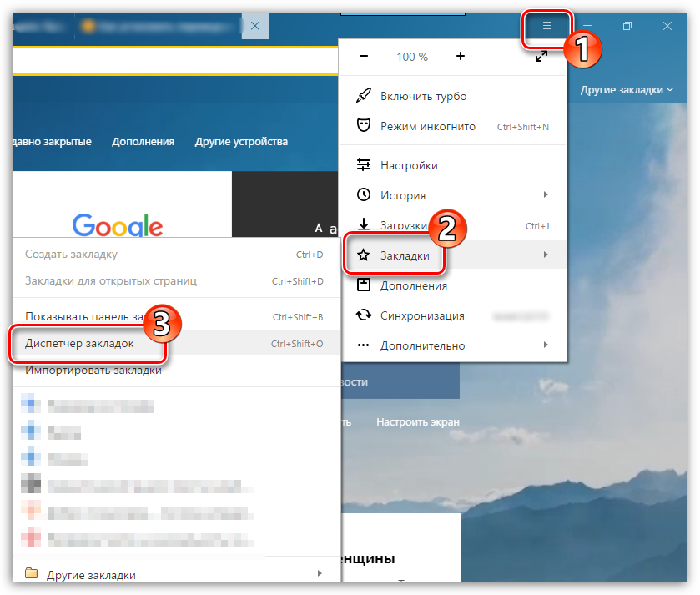Screen dimensions: 700x595
Task: Click the Ctrl+Shift+O shortcut label
Action: [x=297, y=344]
